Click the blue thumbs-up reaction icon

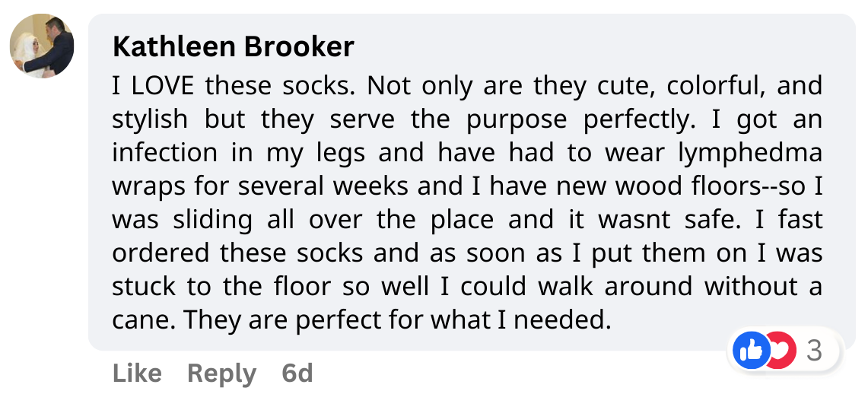pos(750,351)
